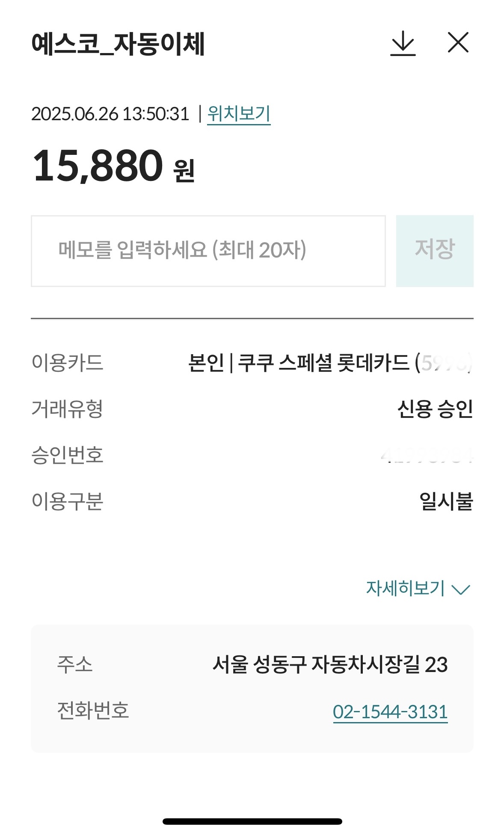Close the 예스코_자동이체 detail view

click(x=458, y=43)
